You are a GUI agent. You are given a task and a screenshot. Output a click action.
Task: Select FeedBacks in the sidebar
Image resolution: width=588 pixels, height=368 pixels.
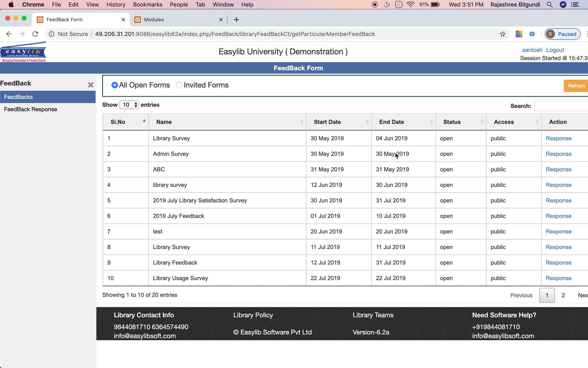[x=48, y=97]
